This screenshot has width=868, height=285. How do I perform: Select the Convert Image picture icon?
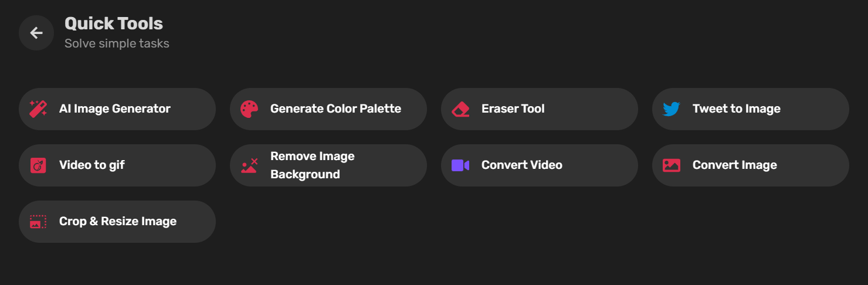(x=672, y=165)
